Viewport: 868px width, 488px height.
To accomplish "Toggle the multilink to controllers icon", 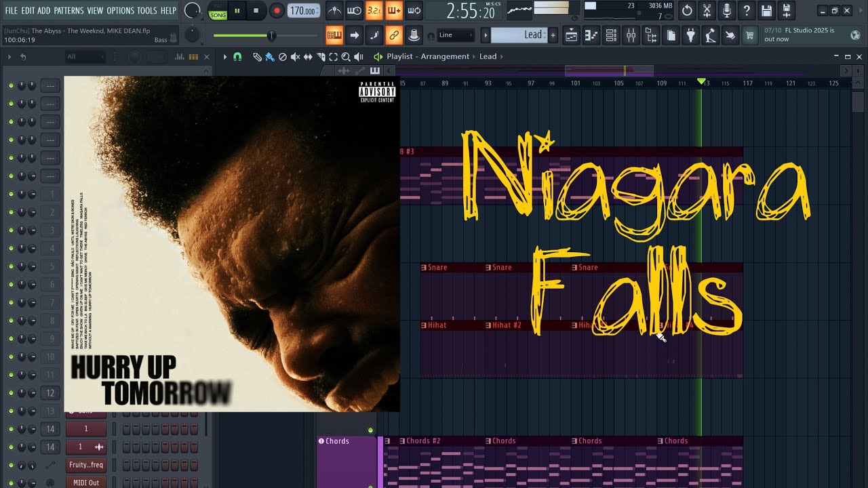I will (414, 35).
